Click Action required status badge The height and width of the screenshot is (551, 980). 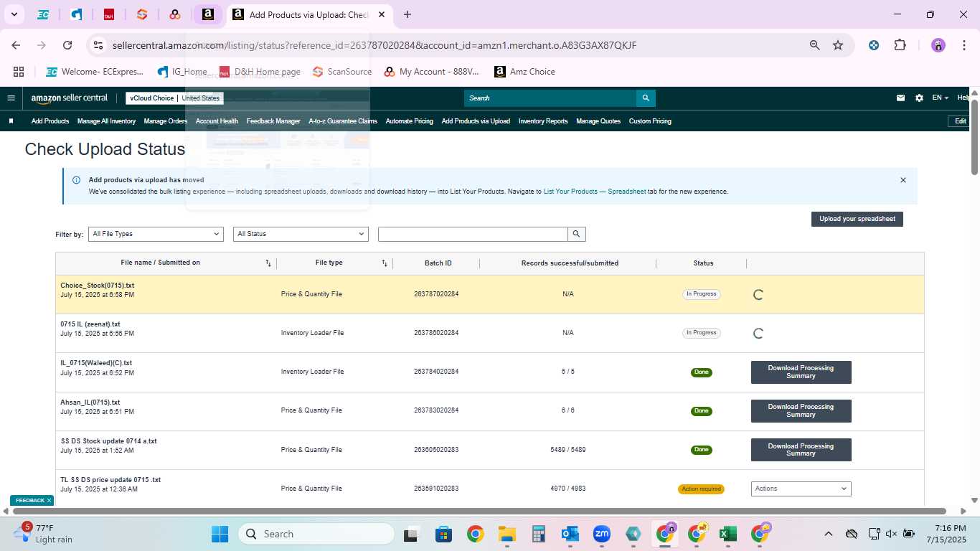point(701,489)
